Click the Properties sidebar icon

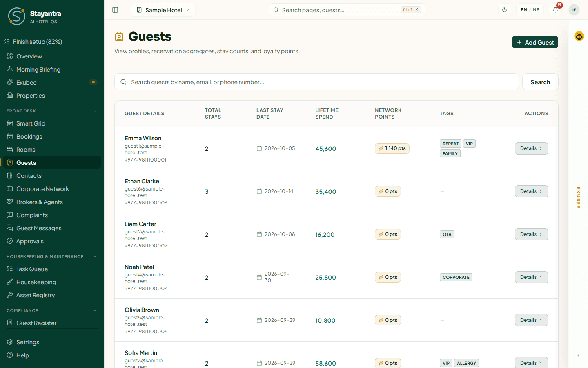click(10, 95)
